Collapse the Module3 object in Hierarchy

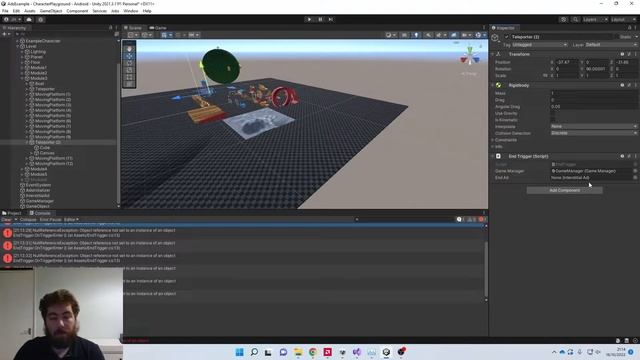coord(22,78)
